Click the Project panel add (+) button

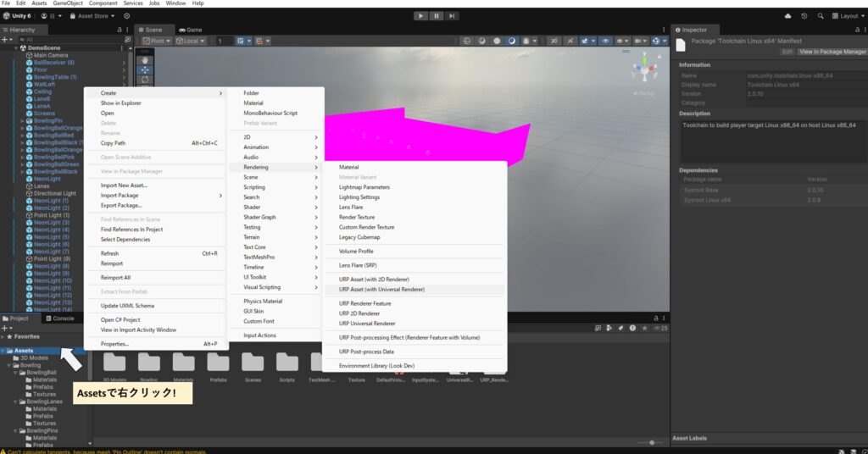5,328
